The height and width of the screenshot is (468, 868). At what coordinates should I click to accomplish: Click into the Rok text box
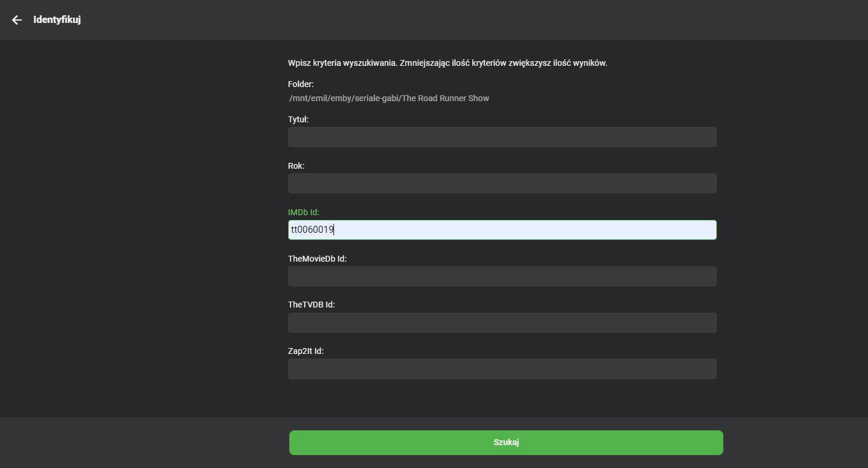coord(502,183)
